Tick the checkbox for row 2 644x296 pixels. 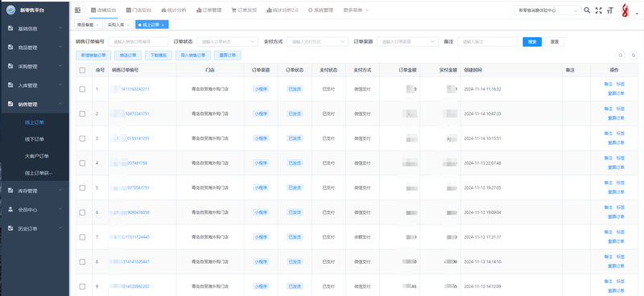pyautogui.click(x=82, y=113)
